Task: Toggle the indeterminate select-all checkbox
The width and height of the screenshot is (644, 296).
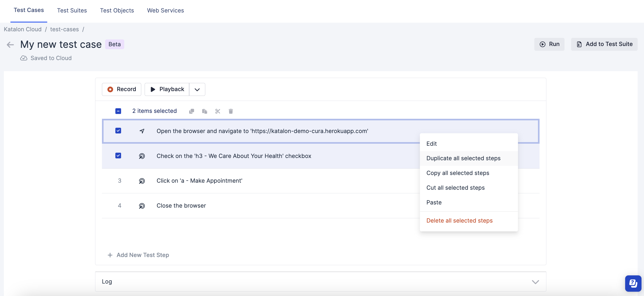Action: (x=118, y=111)
